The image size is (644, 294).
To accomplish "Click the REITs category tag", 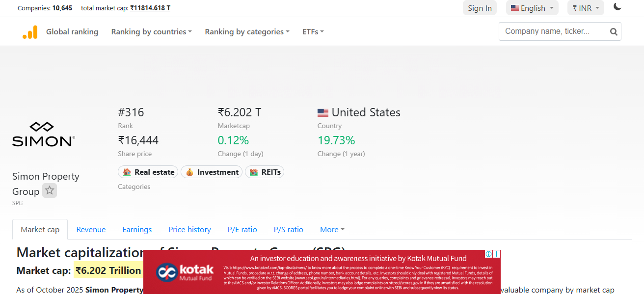I will click(265, 172).
